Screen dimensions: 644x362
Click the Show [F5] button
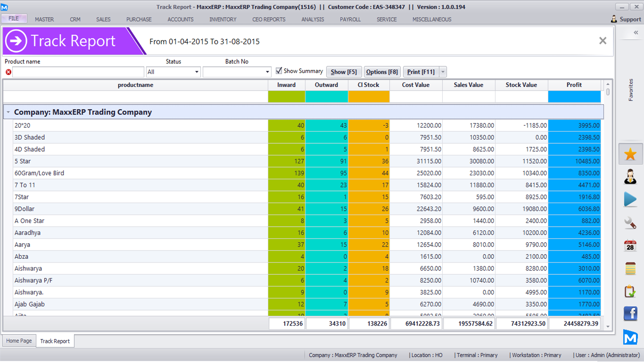[344, 72]
